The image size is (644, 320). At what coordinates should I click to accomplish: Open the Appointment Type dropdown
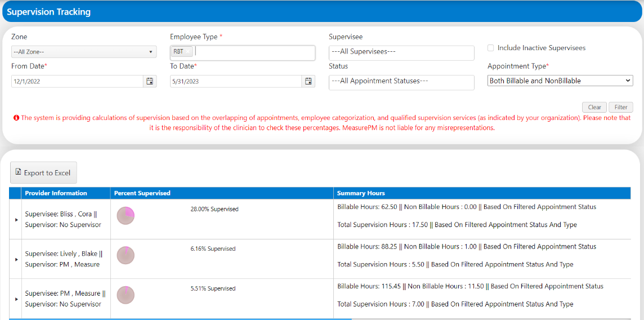click(560, 81)
